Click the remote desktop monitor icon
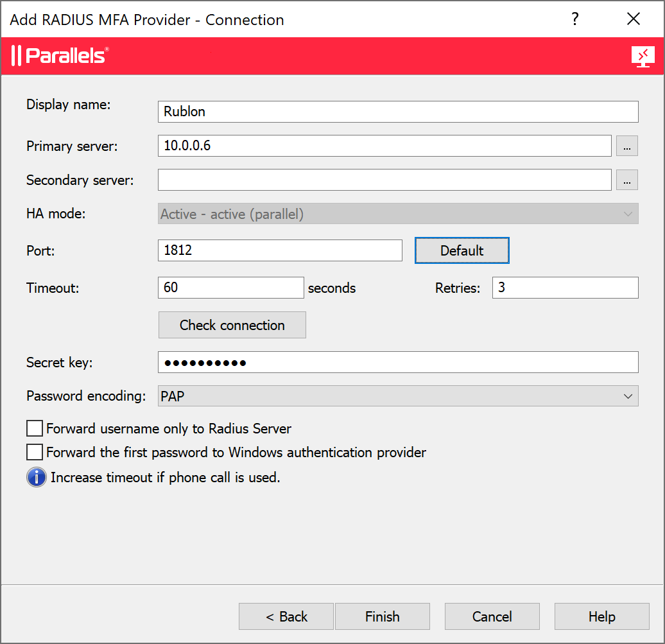Screen dimensions: 665x644 pyautogui.click(x=643, y=57)
